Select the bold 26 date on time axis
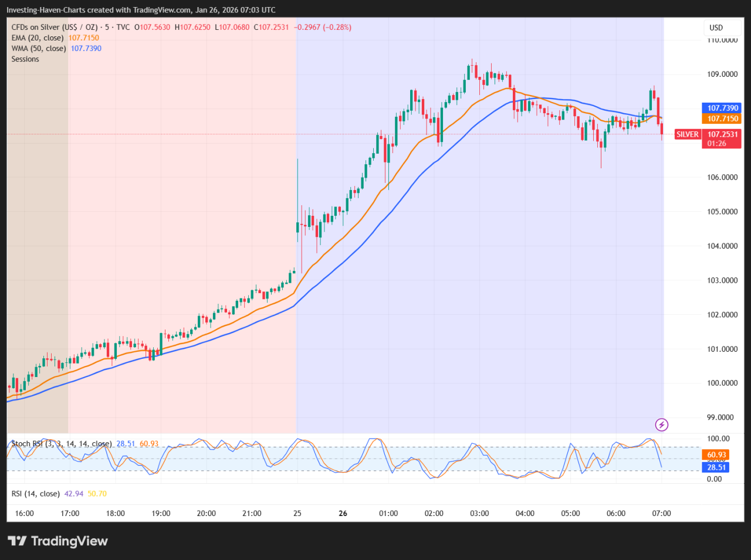 [x=343, y=513]
